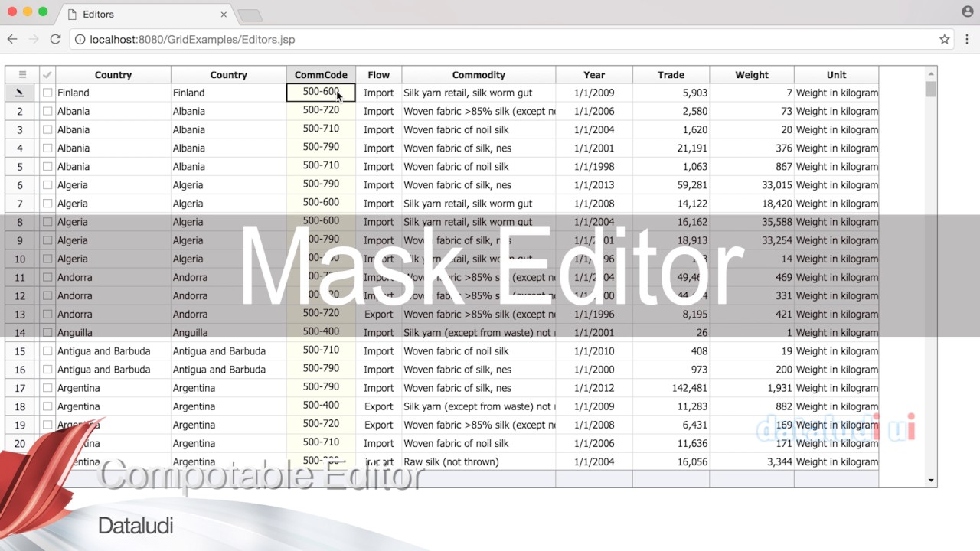
Task: Click the grid vertical scrollbar thumb
Action: click(x=931, y=90)
